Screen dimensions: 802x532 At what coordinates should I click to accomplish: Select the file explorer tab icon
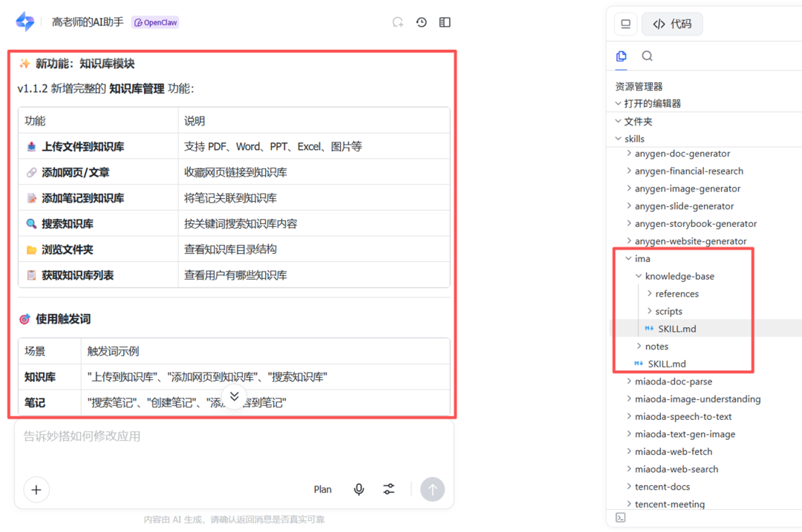[x=622, y=56]
